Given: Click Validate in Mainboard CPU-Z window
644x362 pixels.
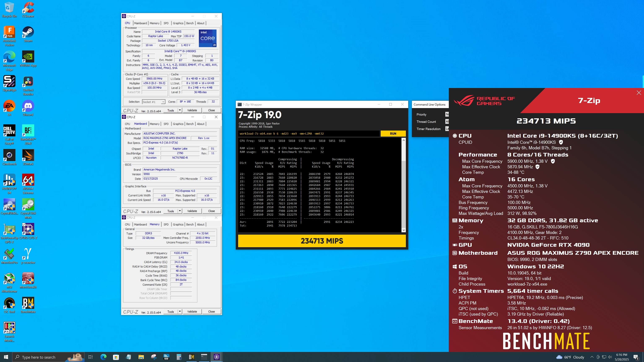Looking at the screenshot, I should click(x=192, y=211).
